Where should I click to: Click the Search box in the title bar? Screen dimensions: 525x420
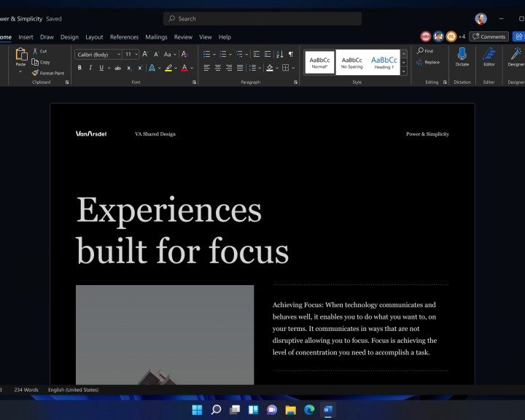(x=262, y=19)
